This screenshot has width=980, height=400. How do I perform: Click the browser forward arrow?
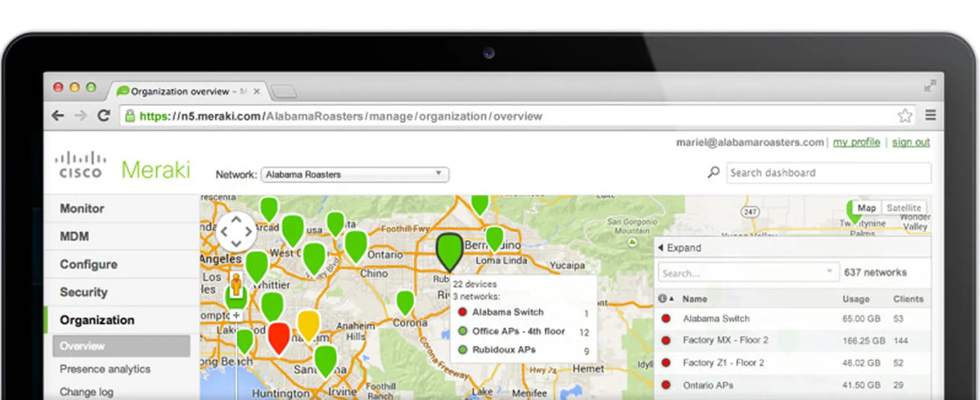81,116
